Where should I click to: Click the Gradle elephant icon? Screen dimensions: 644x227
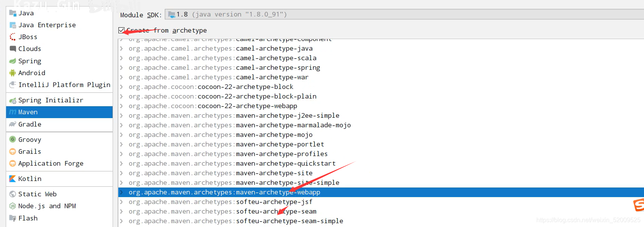(13, 124)
